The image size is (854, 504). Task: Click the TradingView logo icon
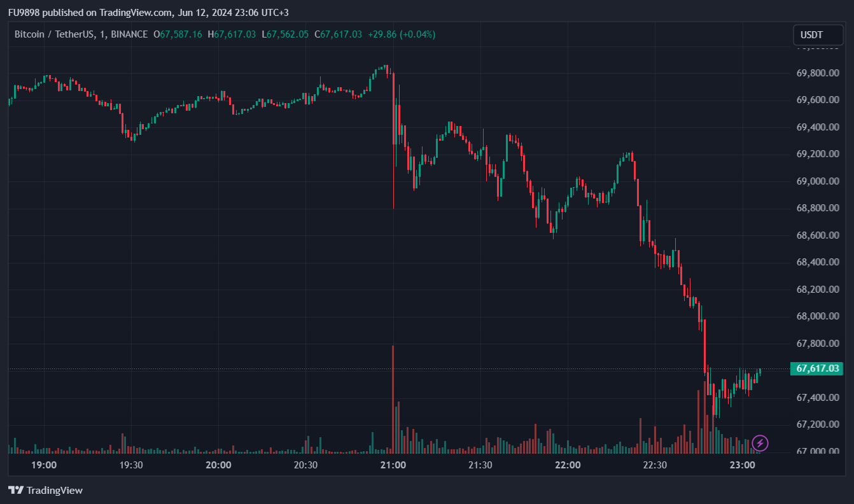(16, 491)
